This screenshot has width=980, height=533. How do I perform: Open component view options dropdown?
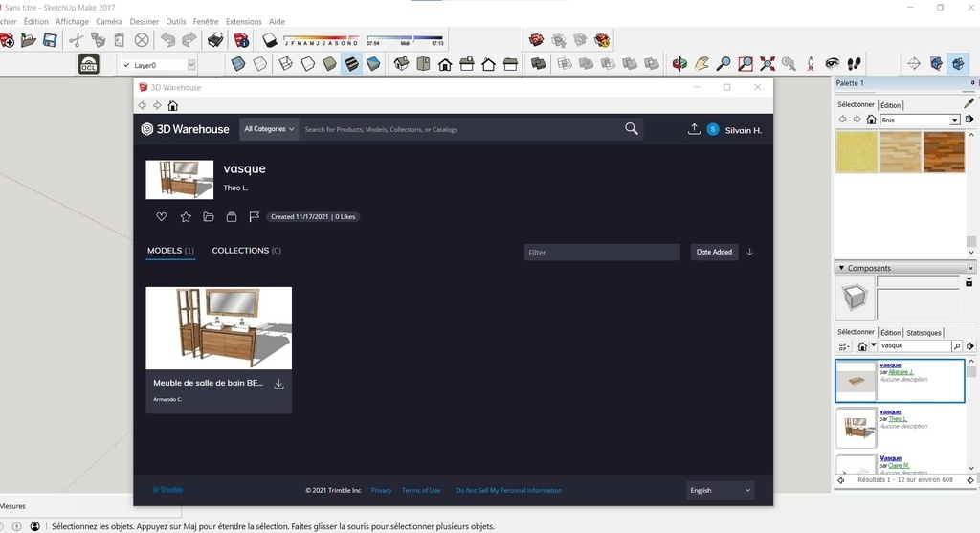[x=844, y=346]
